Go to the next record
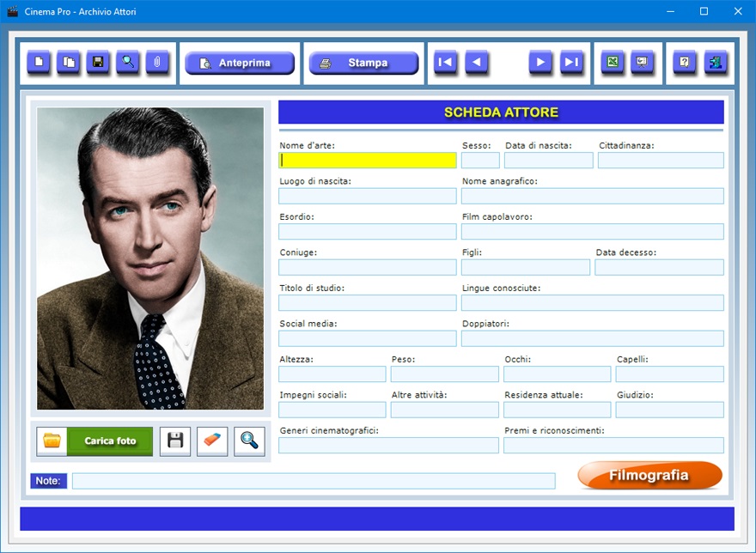The width and height of the screenshot is (756, 553). coord(540,62)
